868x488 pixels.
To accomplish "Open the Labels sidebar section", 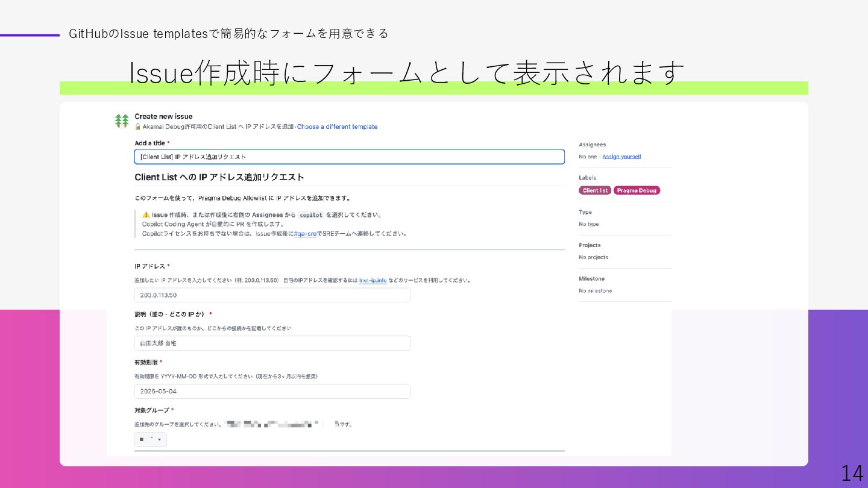I will 587,178.
